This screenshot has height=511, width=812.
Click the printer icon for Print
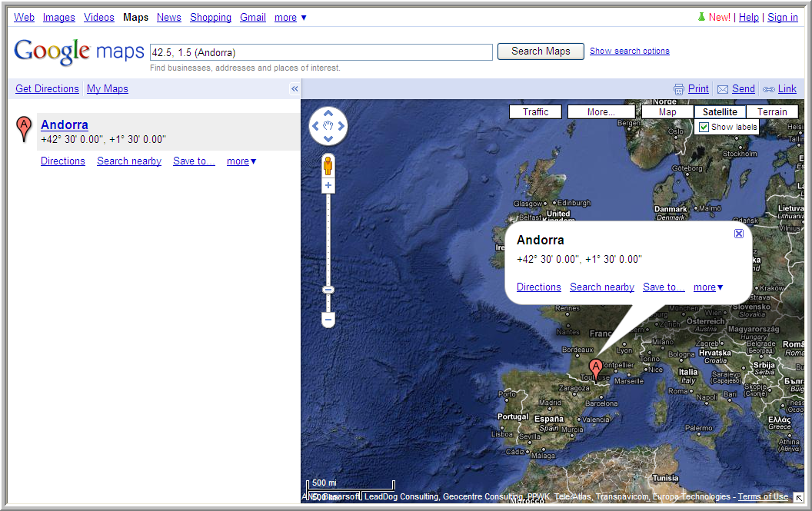click(679, 89)
